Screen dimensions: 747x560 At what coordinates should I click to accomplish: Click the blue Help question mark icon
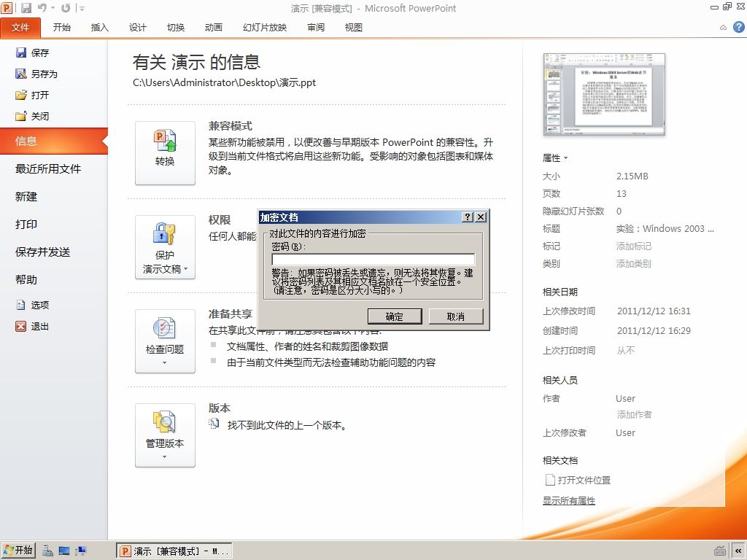738,27
